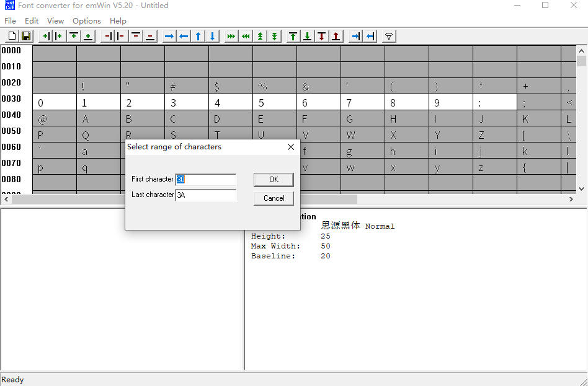The height and width of the screenshot is (386, 588).
Task: Click the Last character input field
Action: tap(205, 195)
